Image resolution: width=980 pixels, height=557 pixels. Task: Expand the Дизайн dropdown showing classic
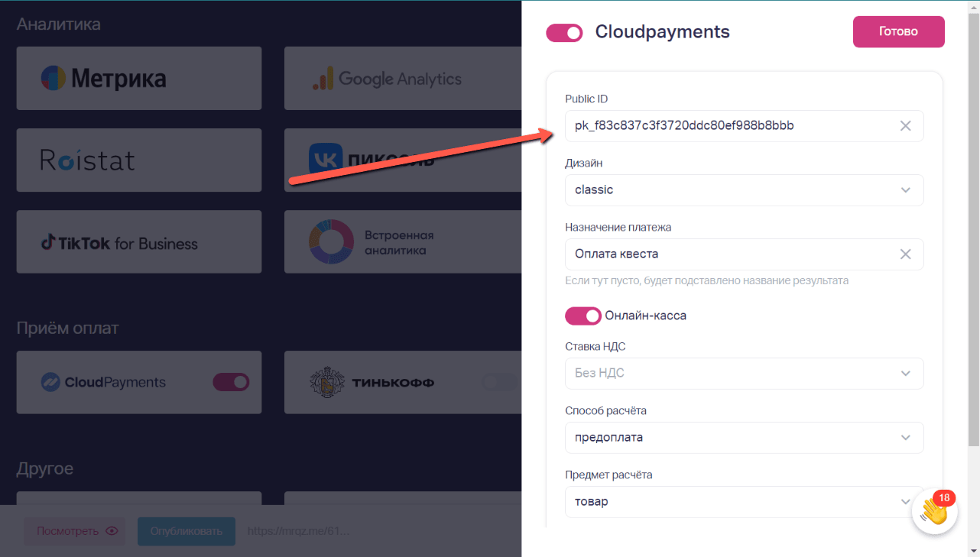click(744, 190)
